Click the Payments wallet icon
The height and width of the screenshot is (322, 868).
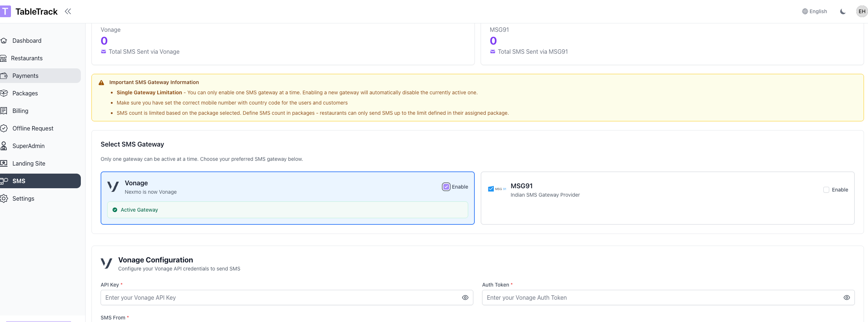coord(4,76)
